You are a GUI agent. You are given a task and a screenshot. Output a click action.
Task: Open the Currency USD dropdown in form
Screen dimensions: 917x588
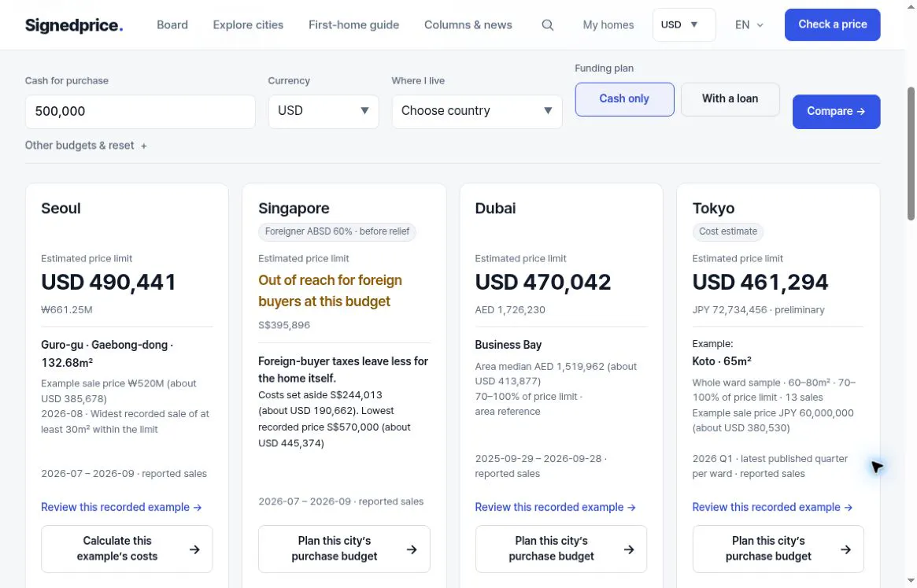coord(324,111)
